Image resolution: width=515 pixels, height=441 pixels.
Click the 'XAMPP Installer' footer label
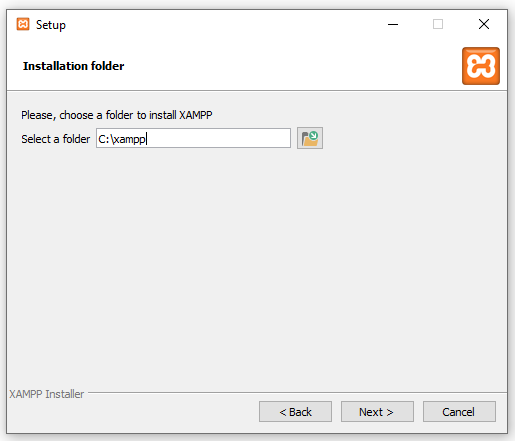point(46,394)
